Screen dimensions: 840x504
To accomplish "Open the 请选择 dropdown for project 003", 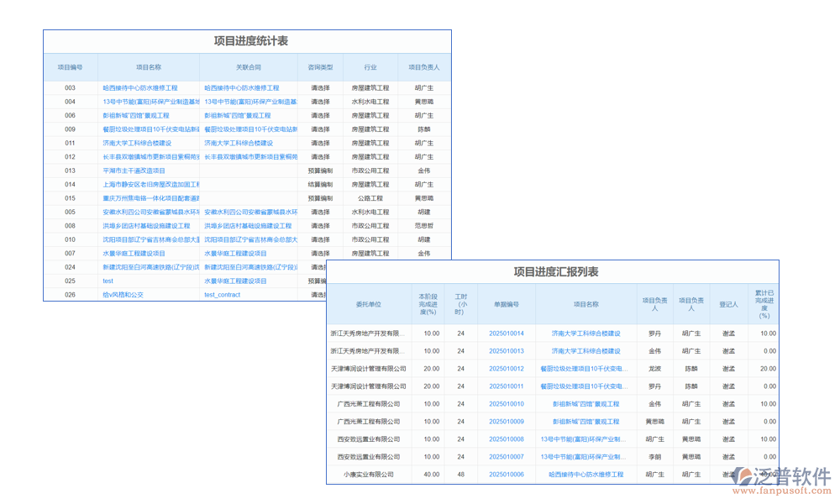I will 319,88.
